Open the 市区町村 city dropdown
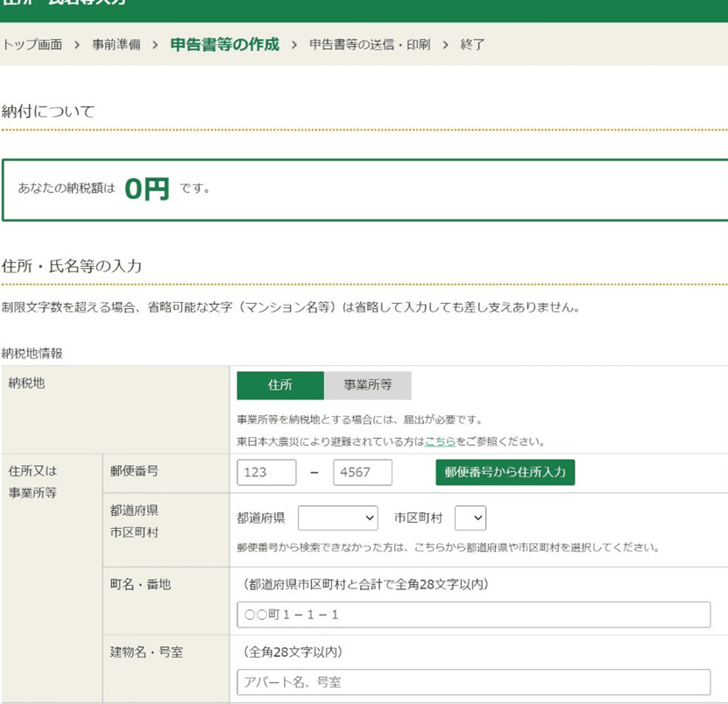728x704 pixels. (x=470, y=517)
